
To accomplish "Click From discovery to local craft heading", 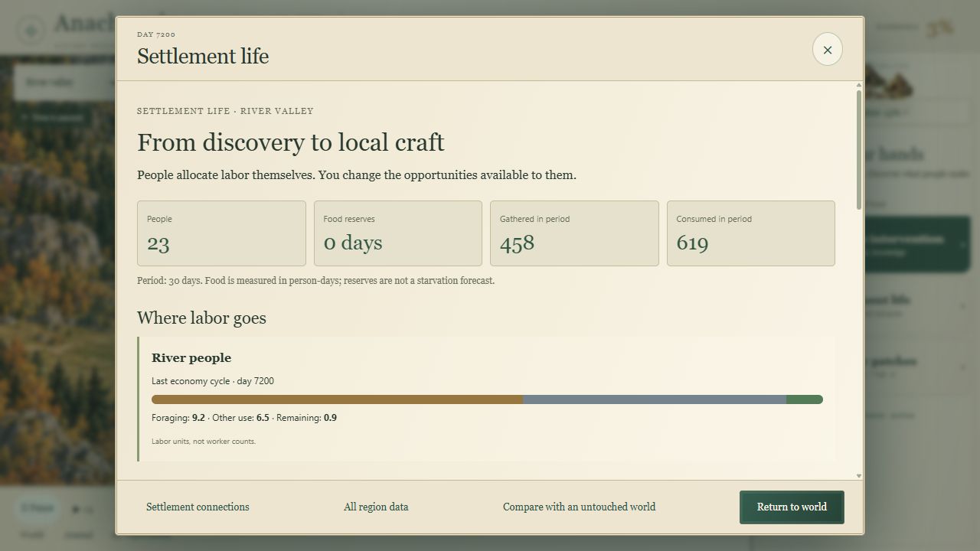I will pos(291,142).
